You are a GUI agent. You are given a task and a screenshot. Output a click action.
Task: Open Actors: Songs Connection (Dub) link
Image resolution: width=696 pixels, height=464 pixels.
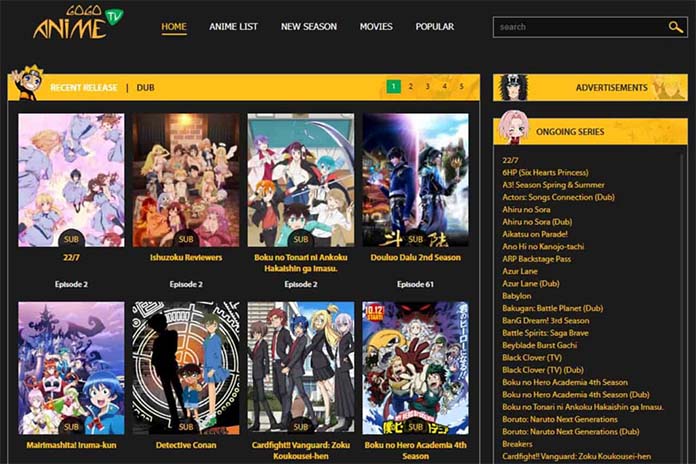[558, 197]
